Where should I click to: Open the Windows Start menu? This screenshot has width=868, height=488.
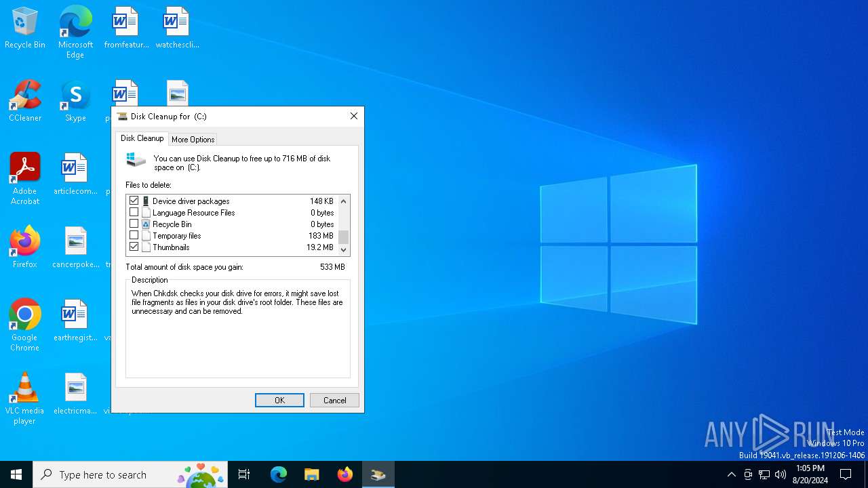16,474
